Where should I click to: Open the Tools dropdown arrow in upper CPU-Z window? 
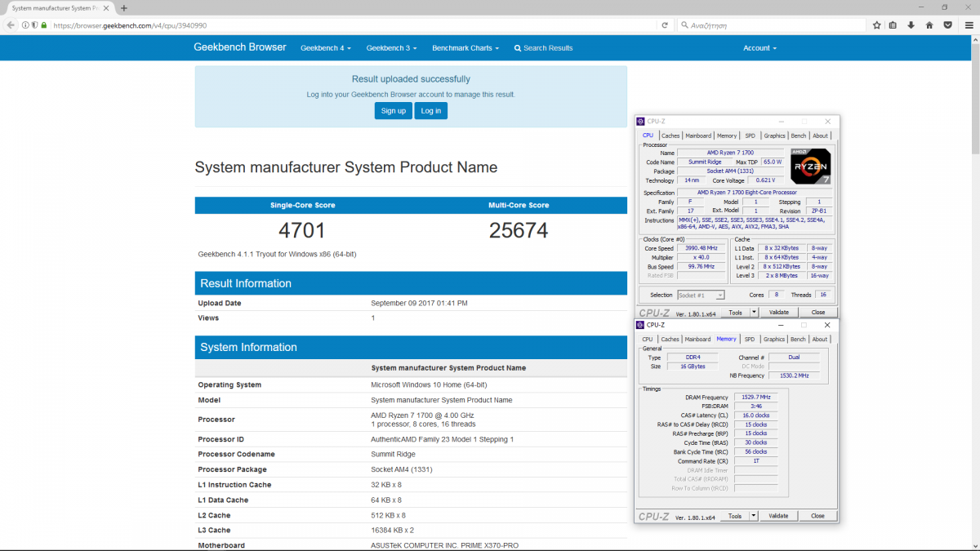coord(753,312)
